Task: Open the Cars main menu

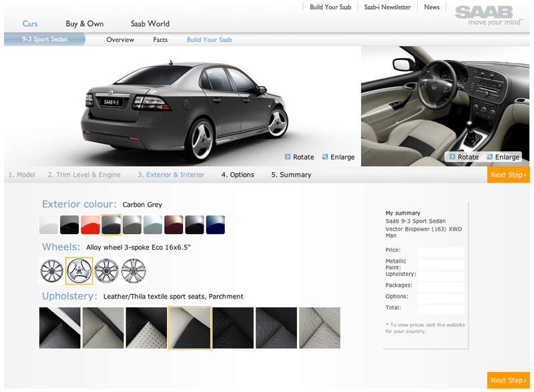Action: click(x=30, y=24)
